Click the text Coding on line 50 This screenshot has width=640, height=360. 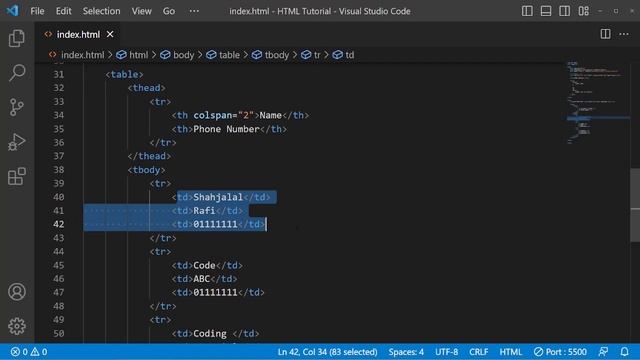(210, 333)
